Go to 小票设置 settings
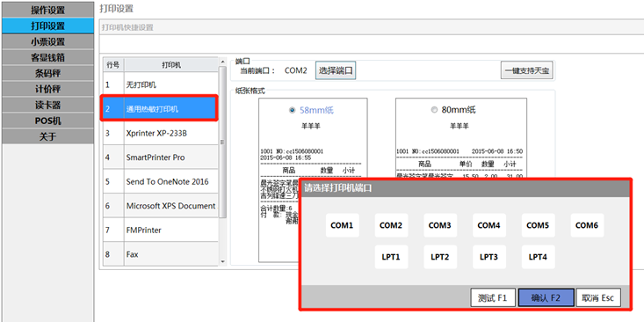This screenshot has width=644, height=322. click(x=47, y=42)
